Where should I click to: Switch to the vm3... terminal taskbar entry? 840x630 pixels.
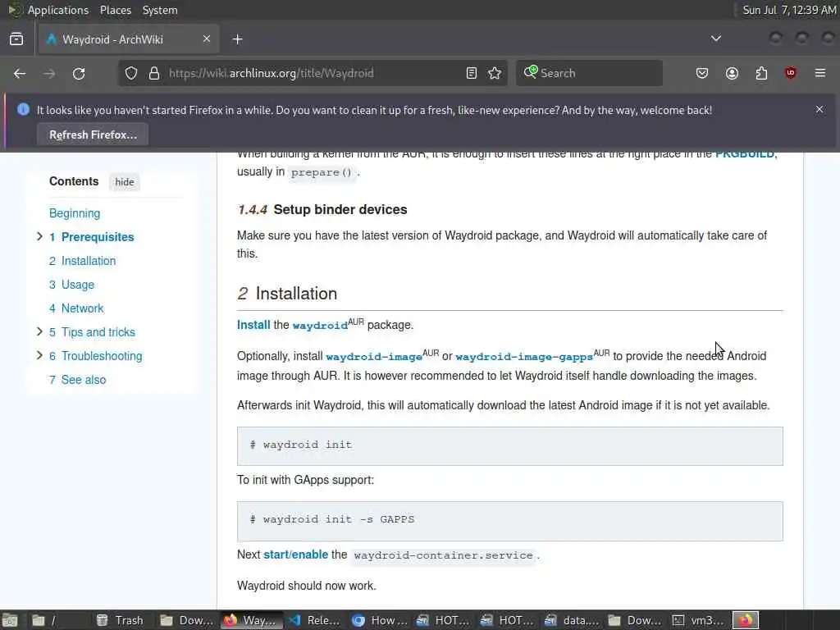click(x=699, y=620)
